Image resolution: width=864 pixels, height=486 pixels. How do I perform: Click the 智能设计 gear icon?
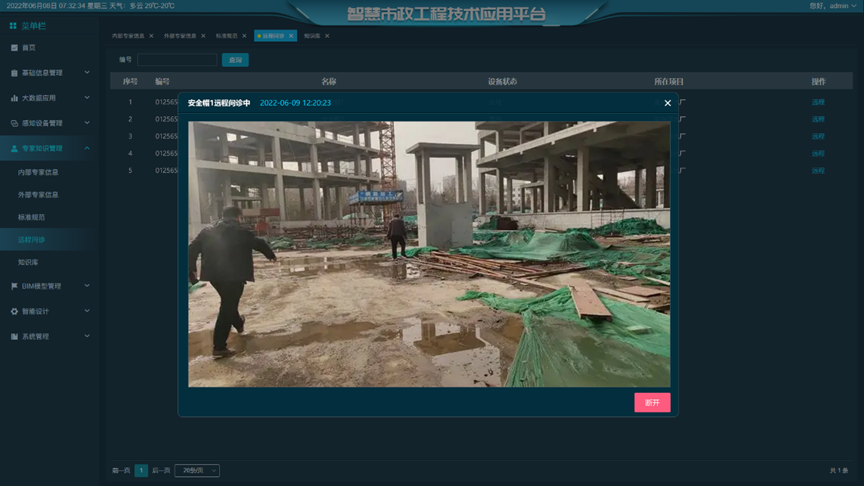[14, 311]
